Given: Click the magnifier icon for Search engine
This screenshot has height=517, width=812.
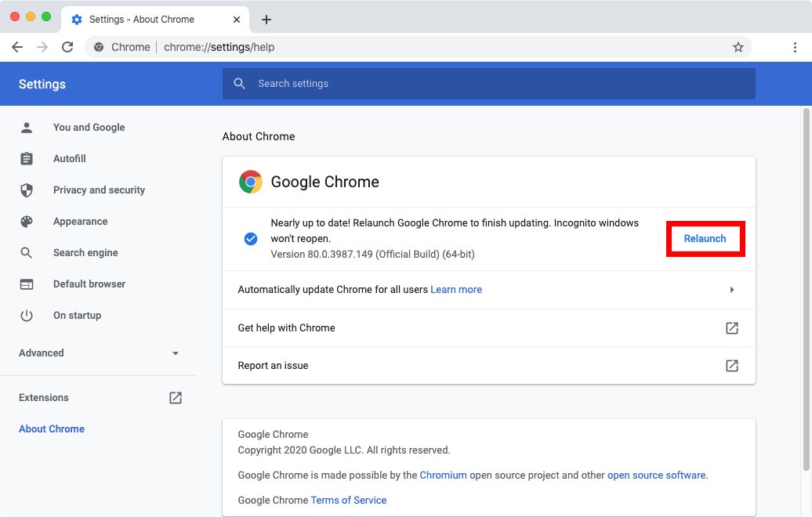Looking at the screenshot, I should click(x=27, y=252).
